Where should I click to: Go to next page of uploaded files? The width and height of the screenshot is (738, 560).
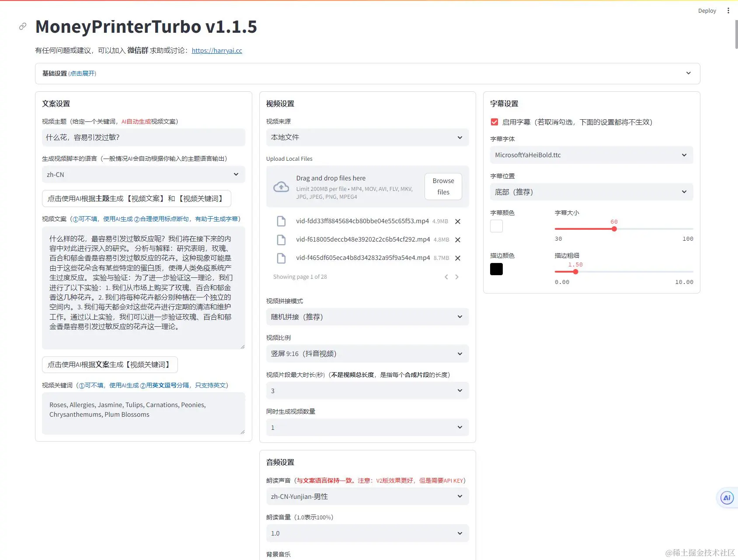pos(457,277)
